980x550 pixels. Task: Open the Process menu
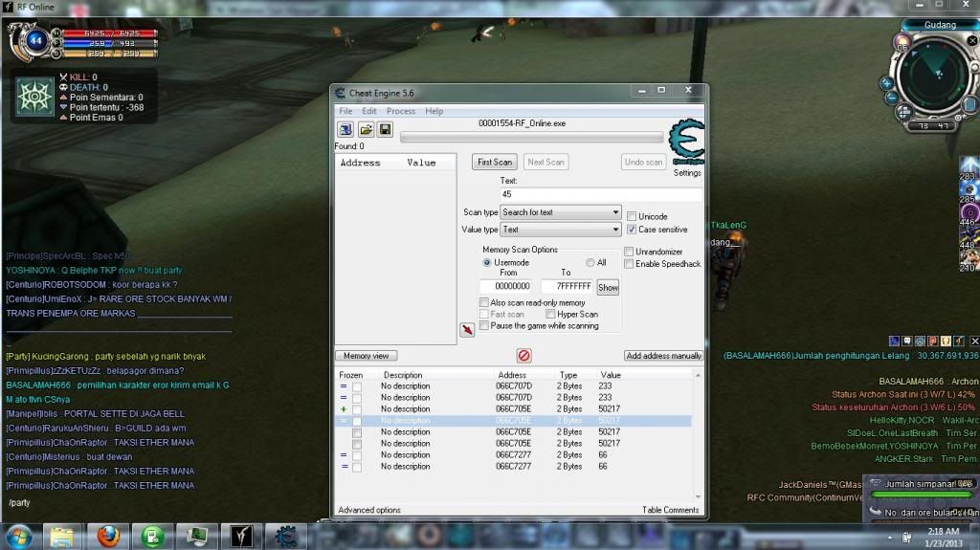pyautogui.click(x=401, y=111)
